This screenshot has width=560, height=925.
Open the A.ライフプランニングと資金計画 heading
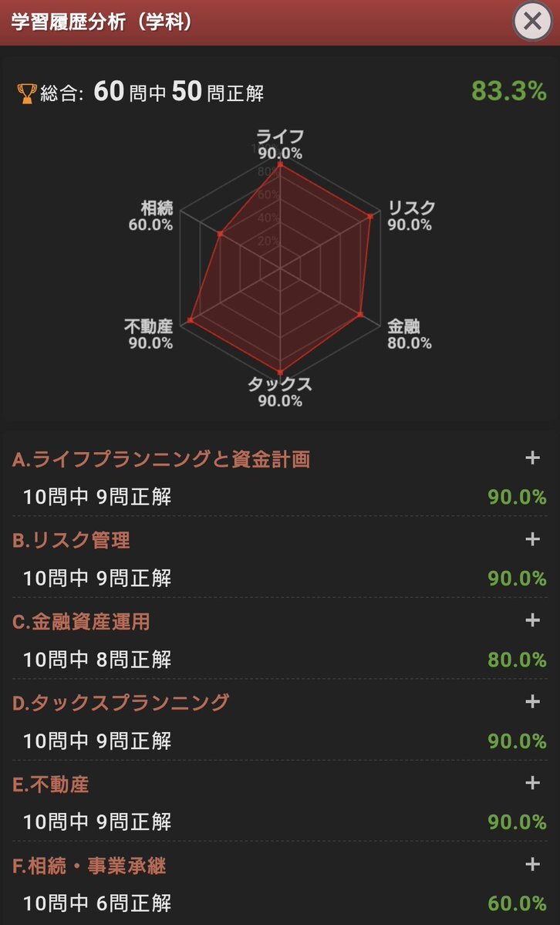(161, 460)
